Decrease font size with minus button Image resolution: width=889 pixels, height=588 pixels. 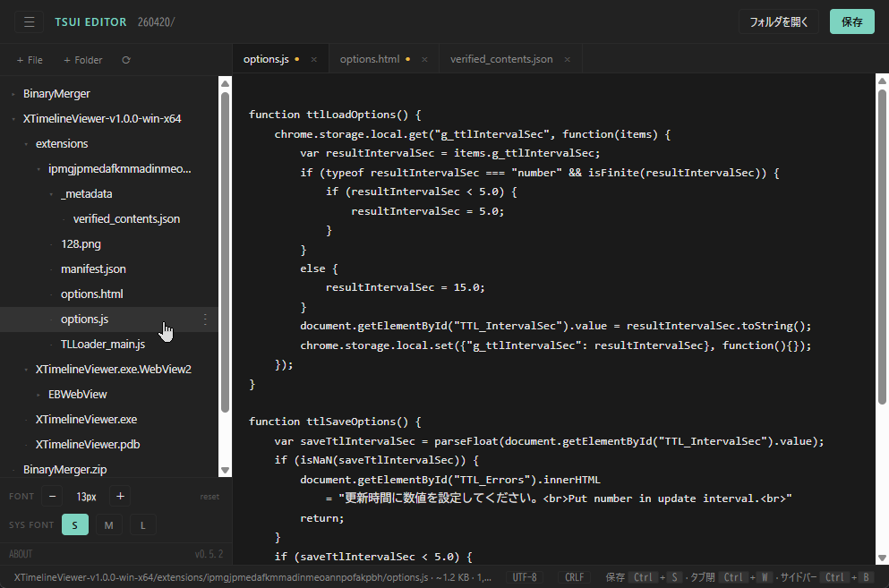(x=52, y=496)
